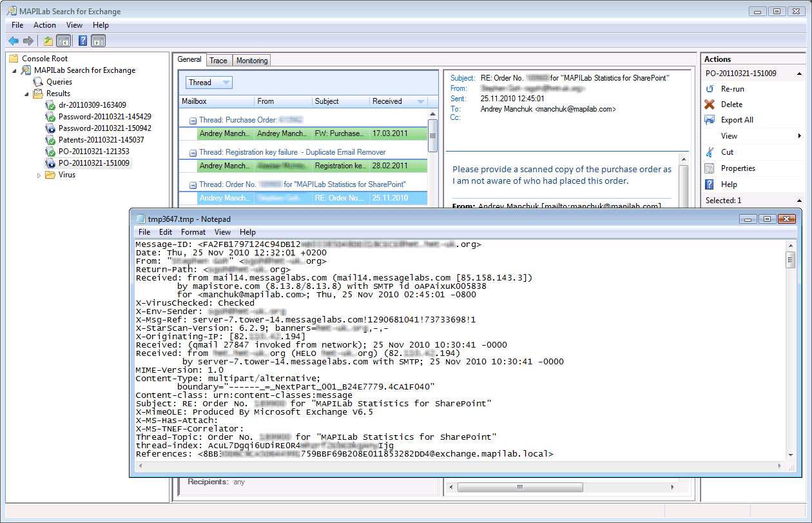
Task: Open the View menu in MAPILab window
Action: pyautogui.click(x=75, y=25)
